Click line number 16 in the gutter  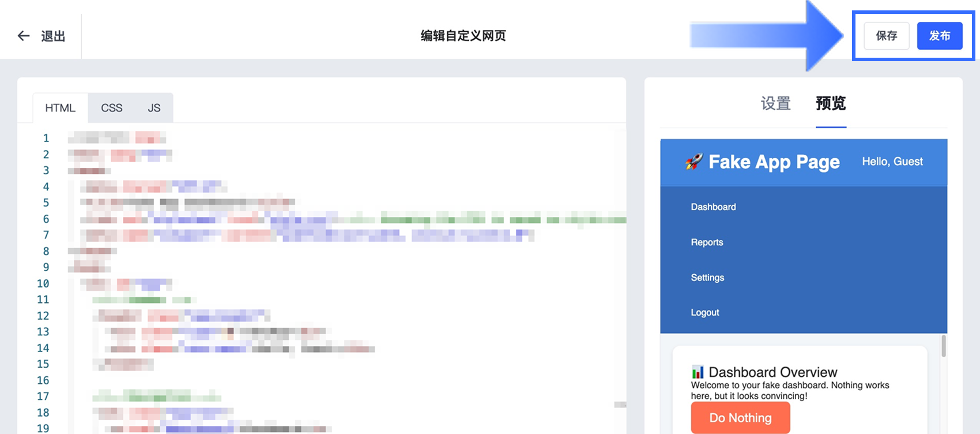(43, 380)
